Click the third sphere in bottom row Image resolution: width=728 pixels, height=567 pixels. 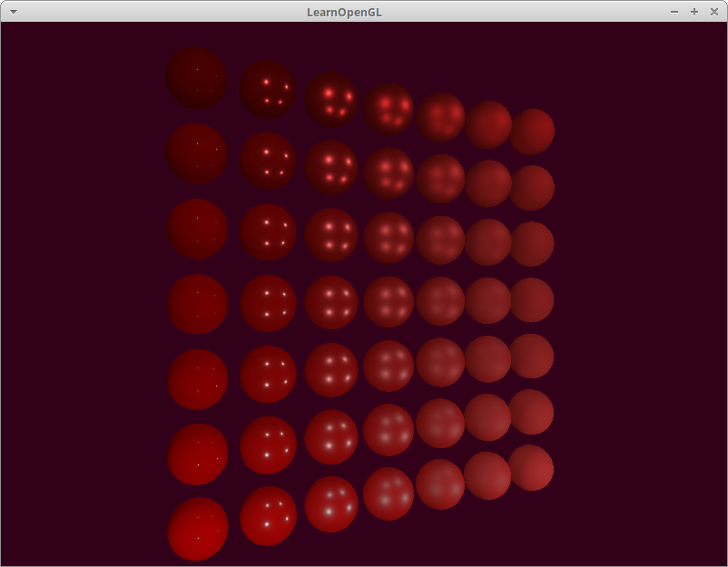pos(331,503)
